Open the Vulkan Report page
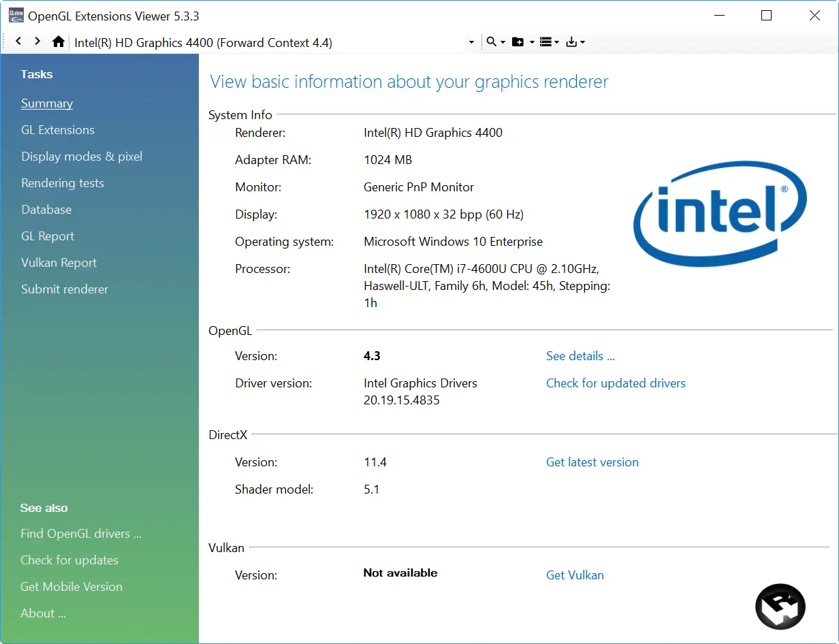This screenshot has width=839, height=644. pyautogui.click(x=59, y=263)
